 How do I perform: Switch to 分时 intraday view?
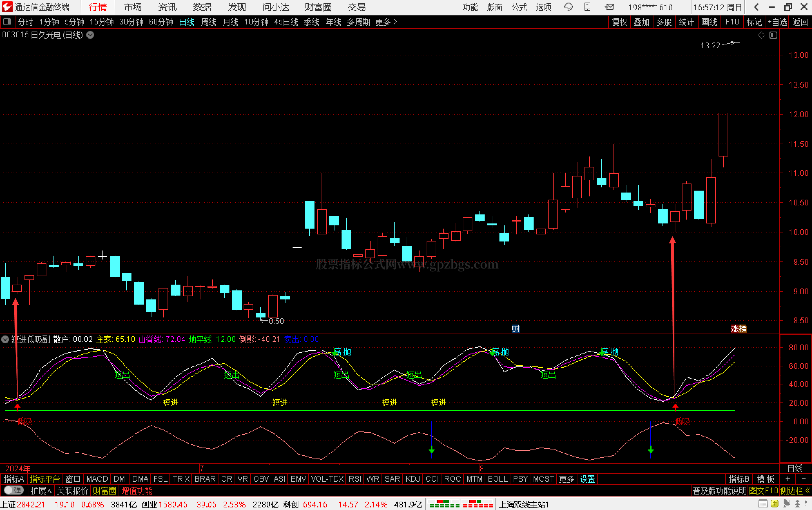pos(25,22)
